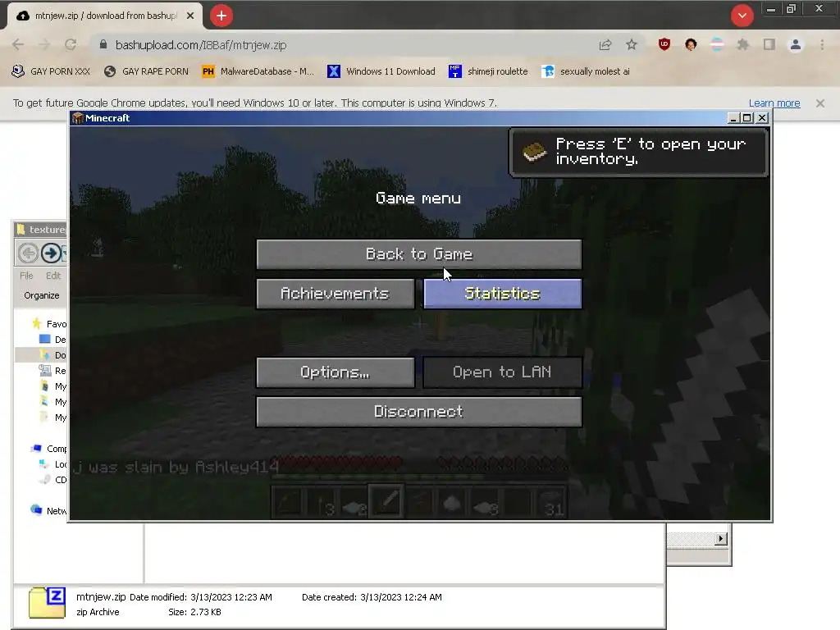Click Date created value in details pane
Viewport: 840px width, 630px height.
(400, 597)
